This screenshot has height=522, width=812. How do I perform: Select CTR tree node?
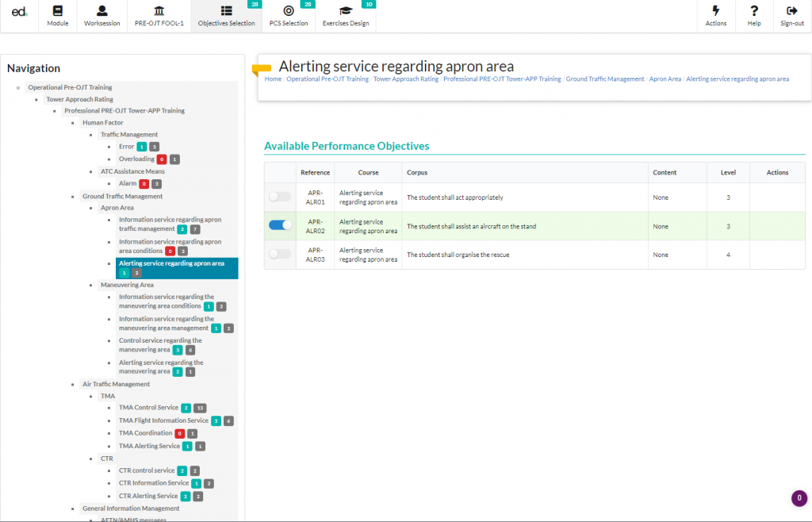pyautogui.click(x=107, y=459)
